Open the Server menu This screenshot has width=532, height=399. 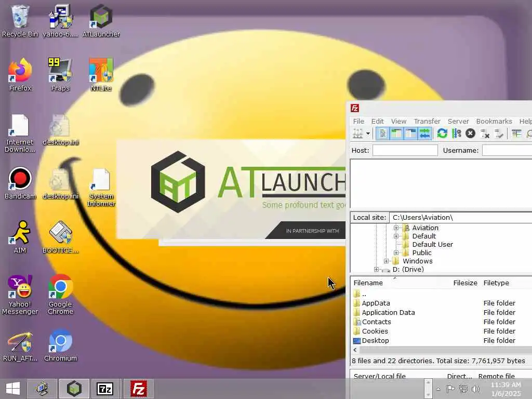[458, 121]
